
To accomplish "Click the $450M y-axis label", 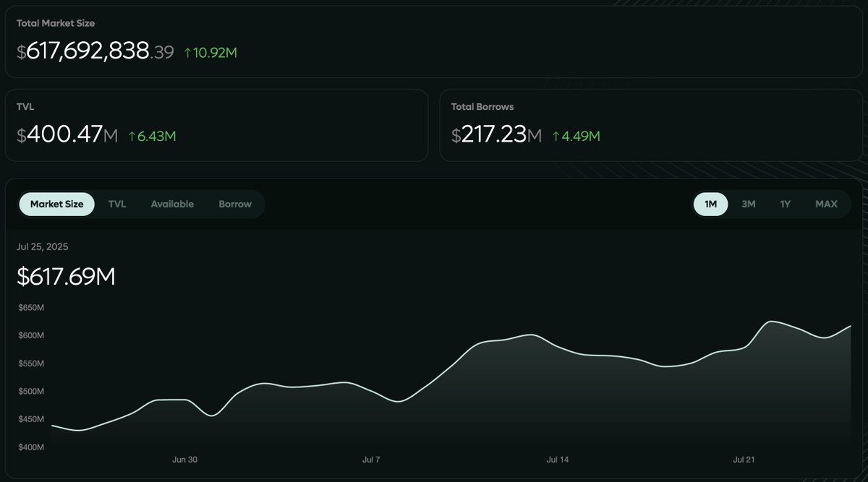I will click(x=31, y=419).
